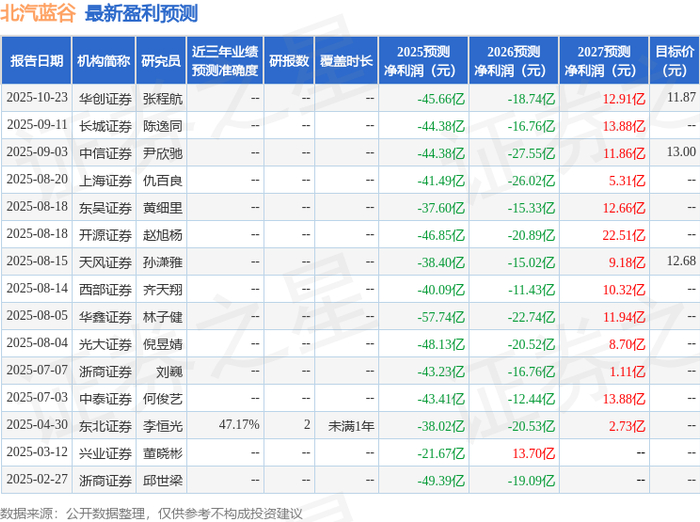
Task: Click institution 开源证券
Action: coord(105,235)
